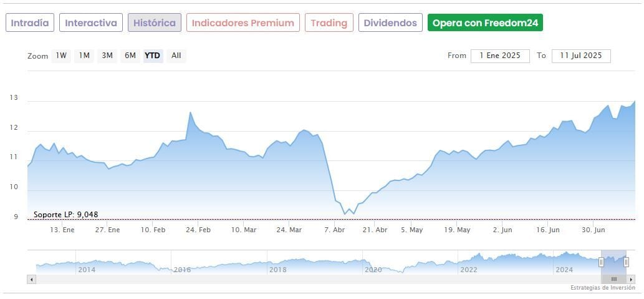Click the navigator scrollbar thumb
Screen dimensions: 644x299
tap(613, 279)
